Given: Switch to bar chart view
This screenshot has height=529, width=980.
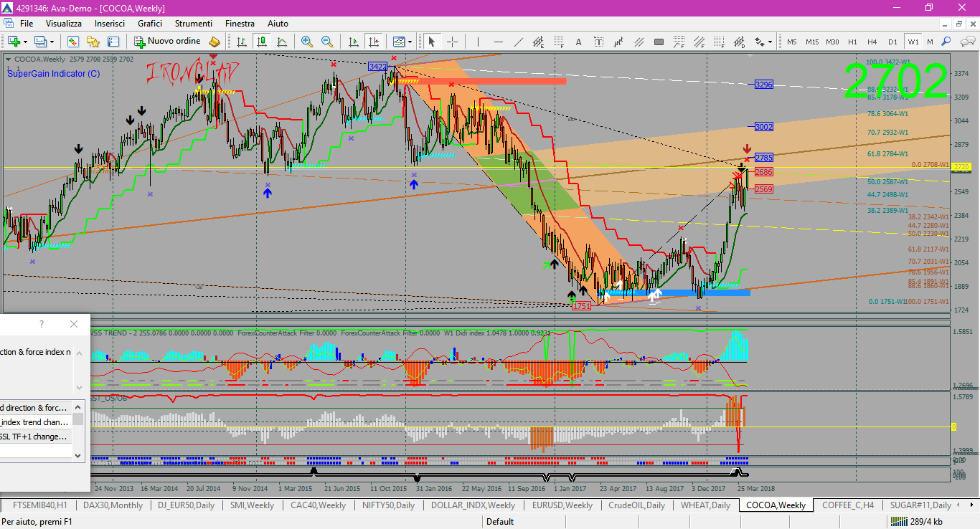Looking at the screenshot, I should [242, 42].
